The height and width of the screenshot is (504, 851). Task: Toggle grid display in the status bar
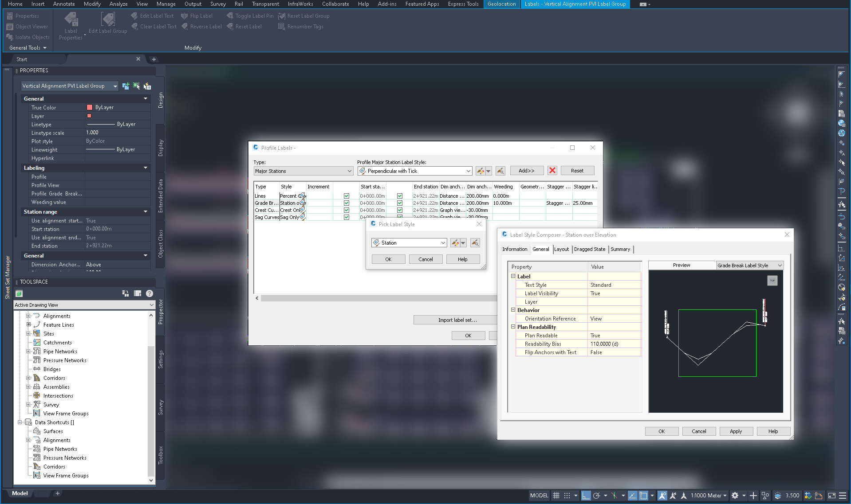click(556, 495)
